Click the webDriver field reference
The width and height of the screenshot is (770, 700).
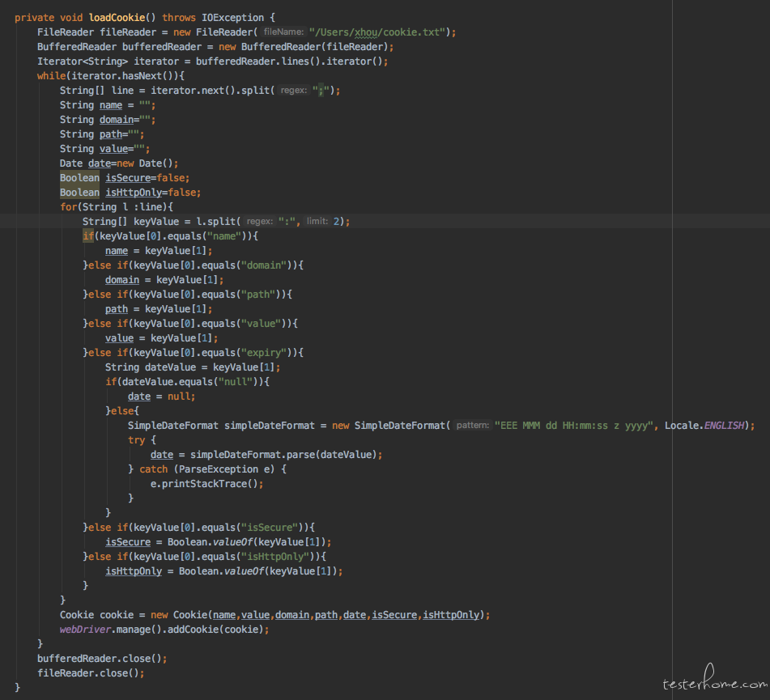click(86, 630)
